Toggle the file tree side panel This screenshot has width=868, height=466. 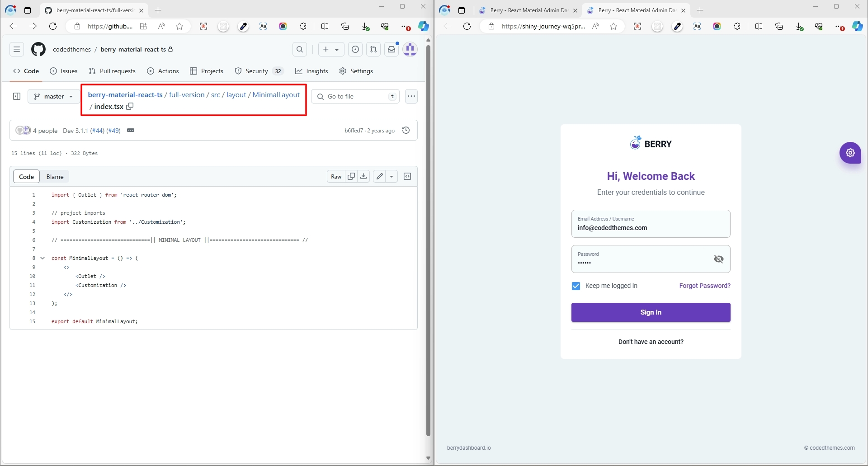tap(17, 96)
